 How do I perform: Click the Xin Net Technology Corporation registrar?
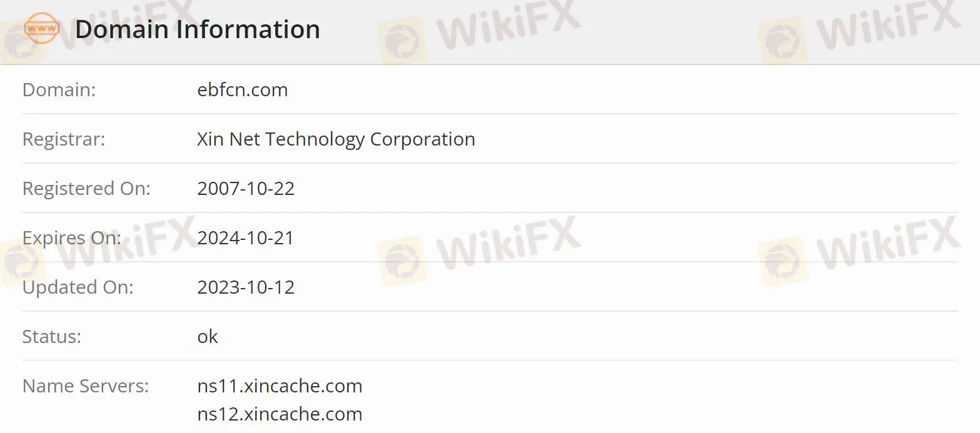(x=336, y=139)
